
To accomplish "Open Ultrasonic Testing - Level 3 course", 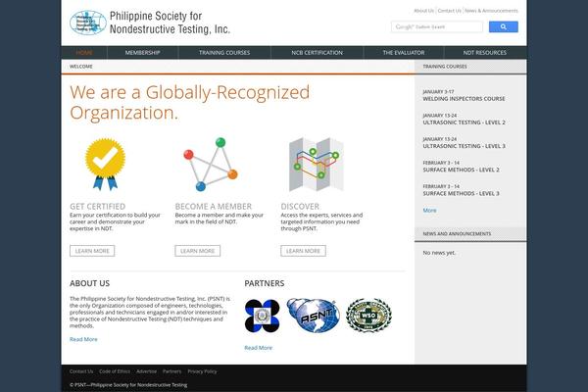I will click(464, 146).
